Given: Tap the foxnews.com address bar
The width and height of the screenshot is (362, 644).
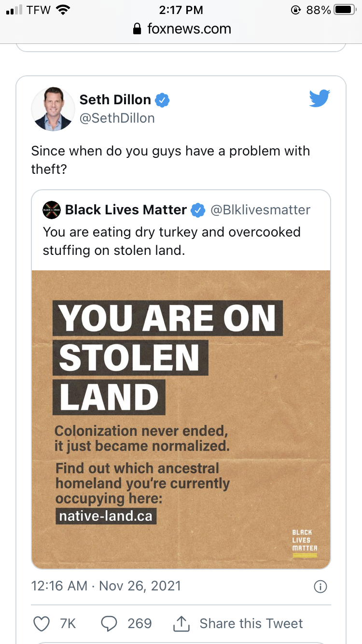Looking at the screenshot, I should click(181, 29).
